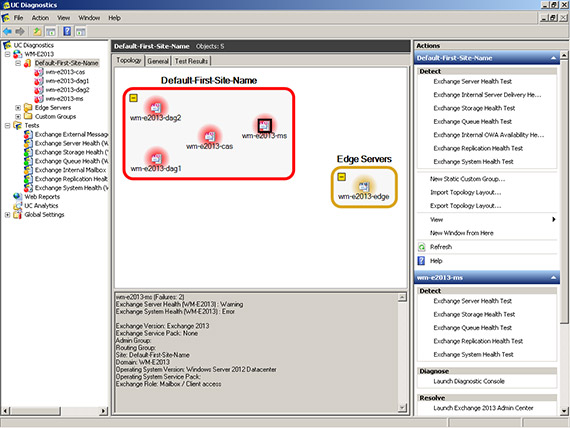Expand the Global Settings tree node
Viewport: 570px width, 428px height.
tap(7, 215)
